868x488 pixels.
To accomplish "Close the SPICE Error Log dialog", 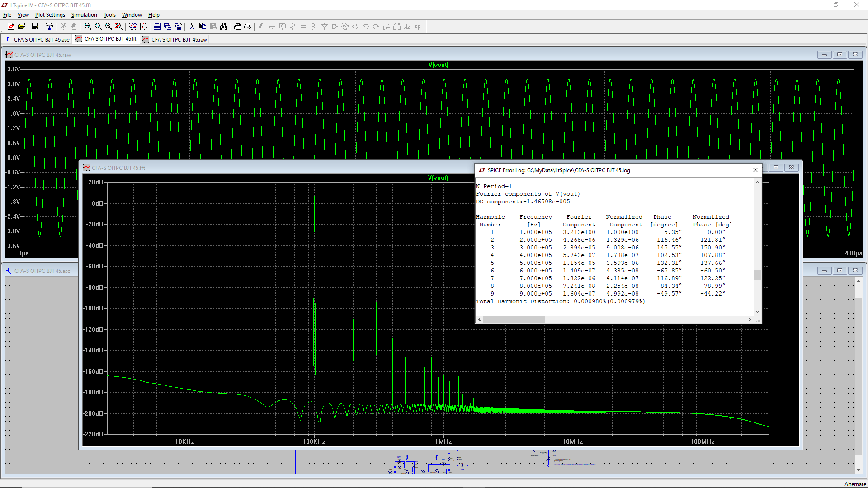I will pyautogui.click(x=755, y=170).
